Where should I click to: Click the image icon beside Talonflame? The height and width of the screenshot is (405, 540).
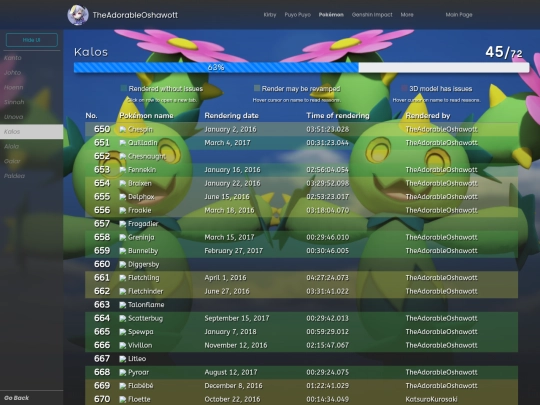click(x=123, y=305)
